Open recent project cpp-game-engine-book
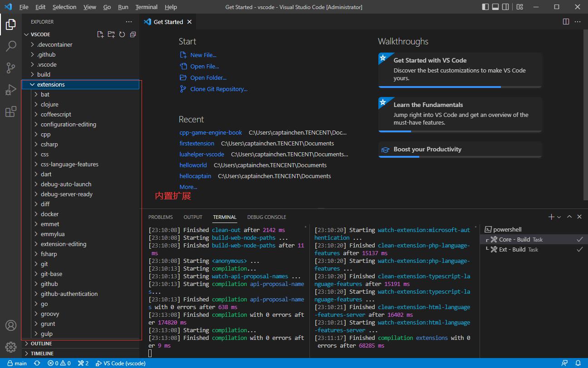Screen dimensions: 588x368 point(211,132)
